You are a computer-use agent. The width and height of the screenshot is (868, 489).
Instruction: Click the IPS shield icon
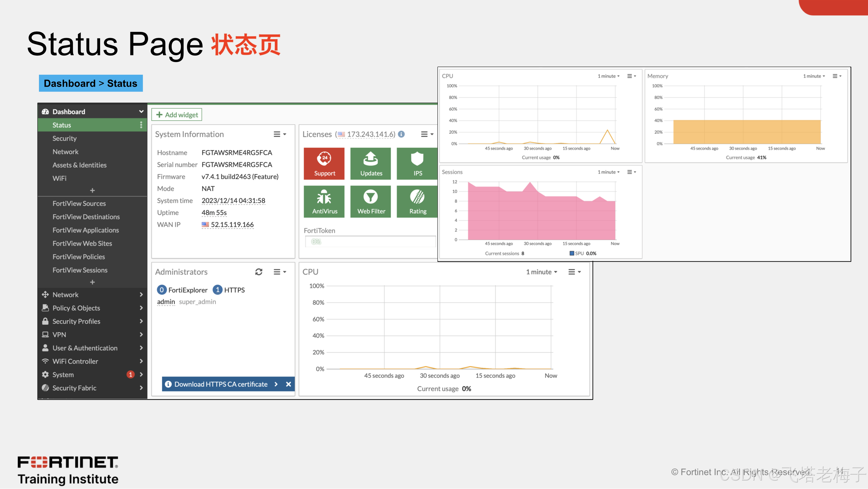[417, 159]
